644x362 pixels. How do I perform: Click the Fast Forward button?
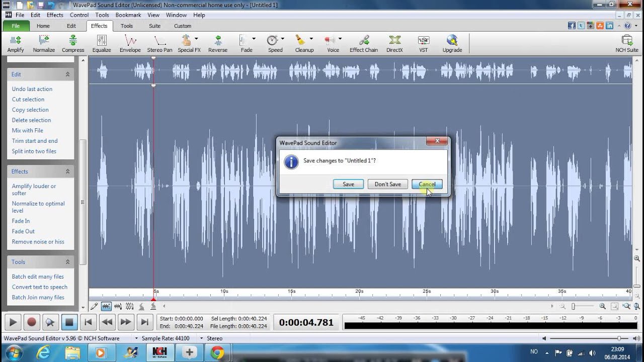pyautogui.click(x=126, y=322)
